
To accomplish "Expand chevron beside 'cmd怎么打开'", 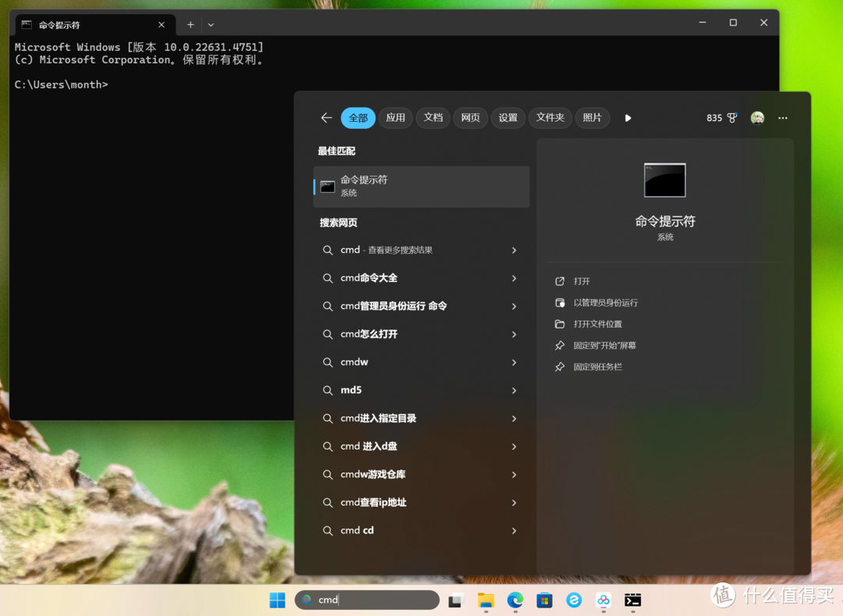I will click(x=514, y=334).
